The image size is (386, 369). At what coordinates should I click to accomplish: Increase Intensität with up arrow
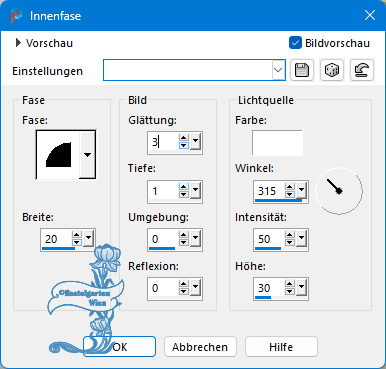(290, 235)
